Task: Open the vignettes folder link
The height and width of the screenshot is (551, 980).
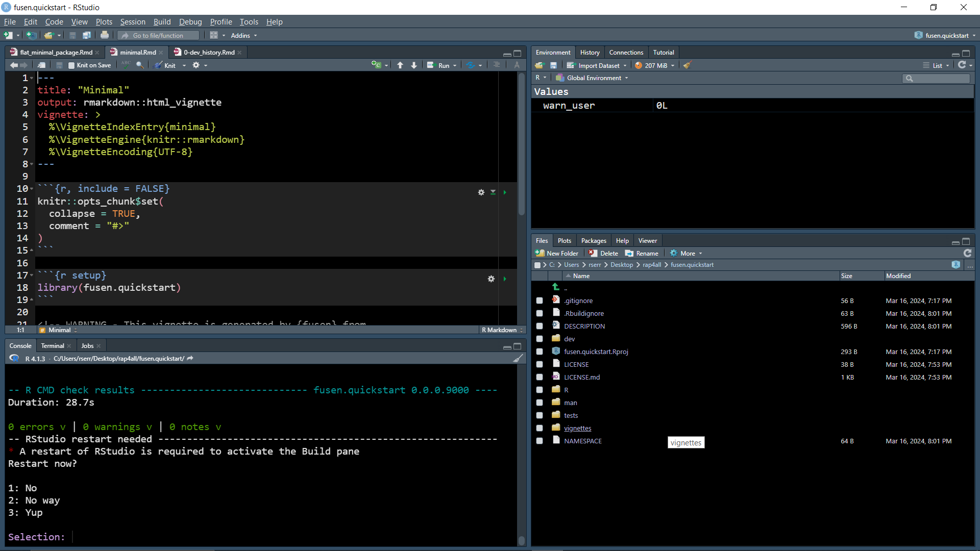Action: [577, 428]
